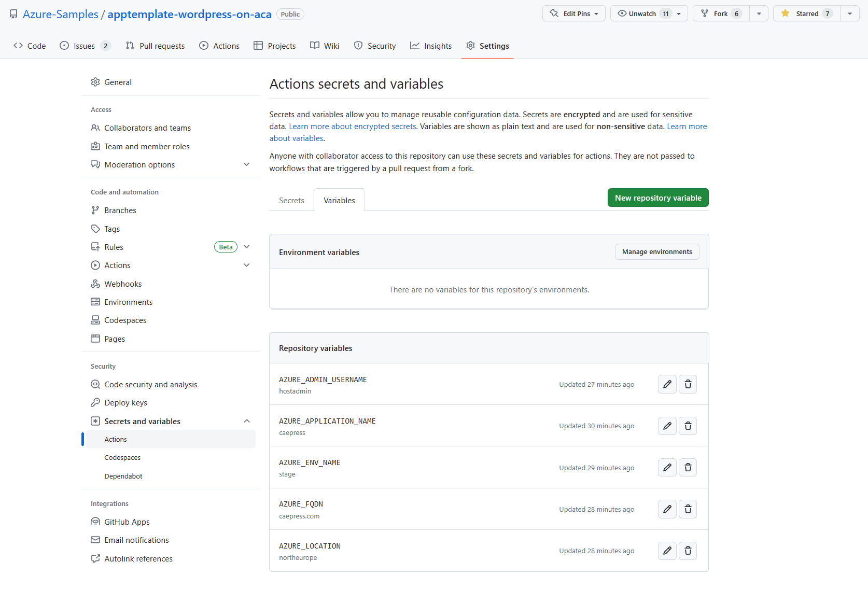This screenshot has width=868, height=590.
Task: Expand Moderation options chevron
Action: coord(247,164)
